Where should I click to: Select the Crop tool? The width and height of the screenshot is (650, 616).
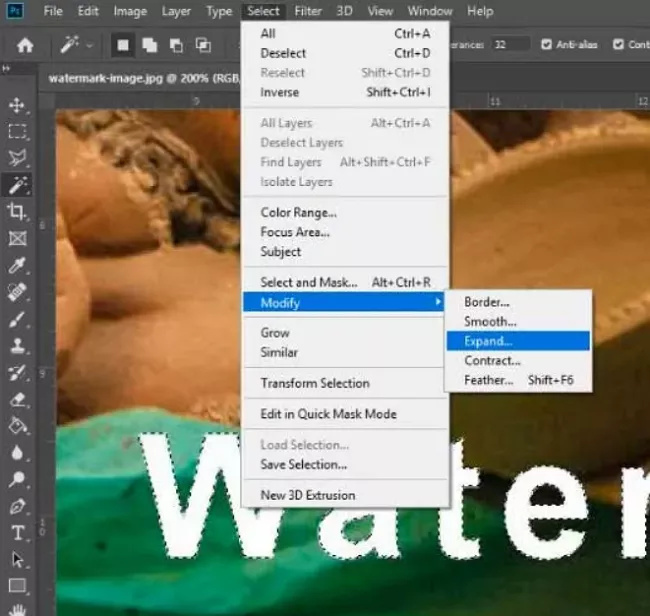[17, 211]
